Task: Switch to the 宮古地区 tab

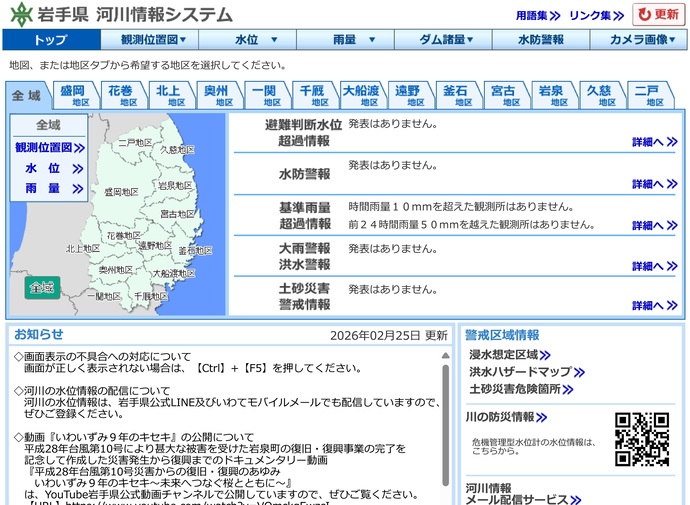Action: 505,95
